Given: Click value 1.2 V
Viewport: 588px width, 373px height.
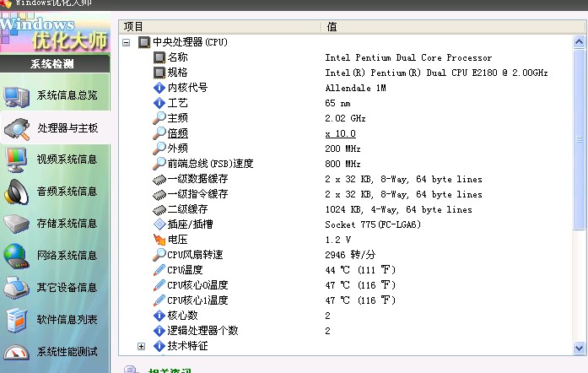Looking at the screenshot, I should point(338,240).
